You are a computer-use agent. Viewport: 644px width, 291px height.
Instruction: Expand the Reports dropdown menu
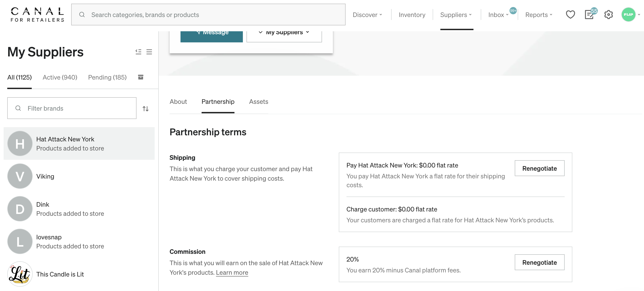tap(539, 15)
